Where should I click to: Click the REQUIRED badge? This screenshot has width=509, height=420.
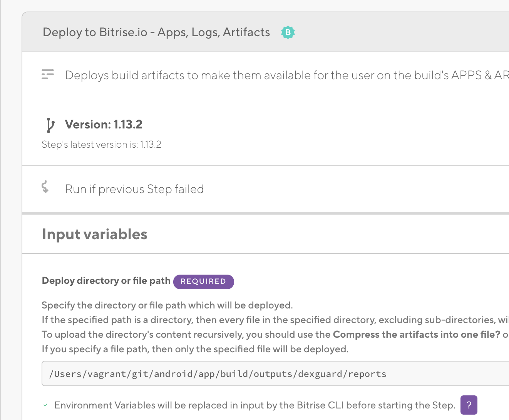203,282
